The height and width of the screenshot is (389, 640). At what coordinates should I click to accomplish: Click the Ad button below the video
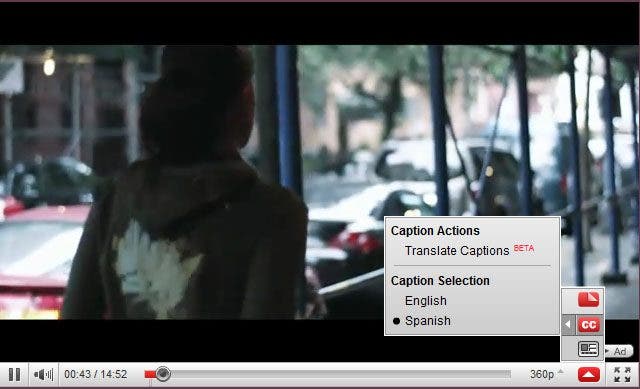tap(620, 351)
